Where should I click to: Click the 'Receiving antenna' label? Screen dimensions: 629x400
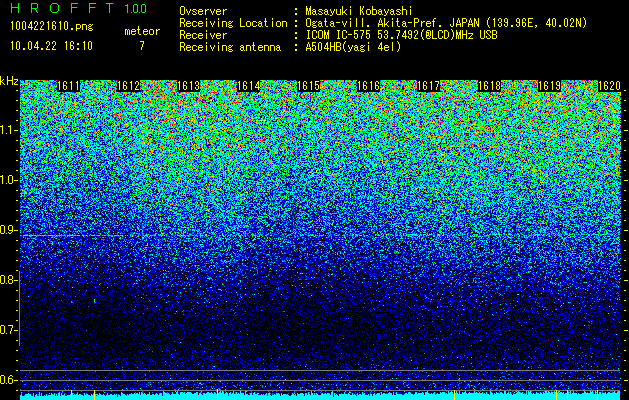pos(230,47)
